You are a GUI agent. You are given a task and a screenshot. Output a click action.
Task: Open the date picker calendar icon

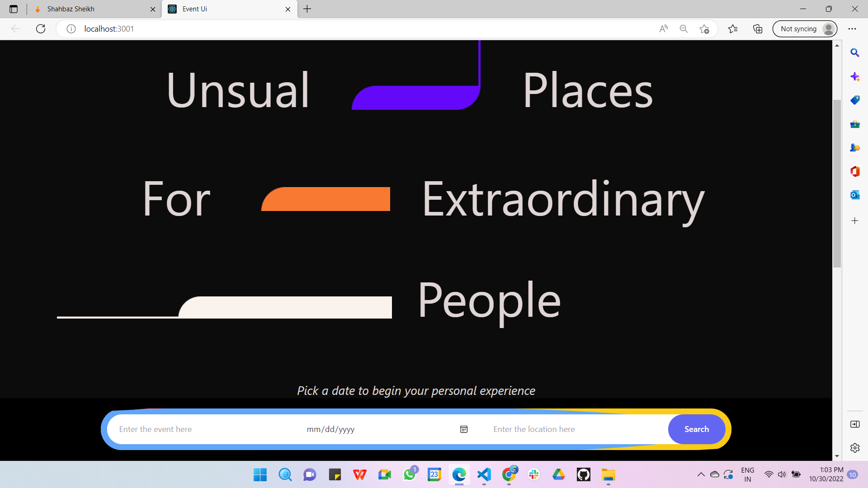coord(464,429)
